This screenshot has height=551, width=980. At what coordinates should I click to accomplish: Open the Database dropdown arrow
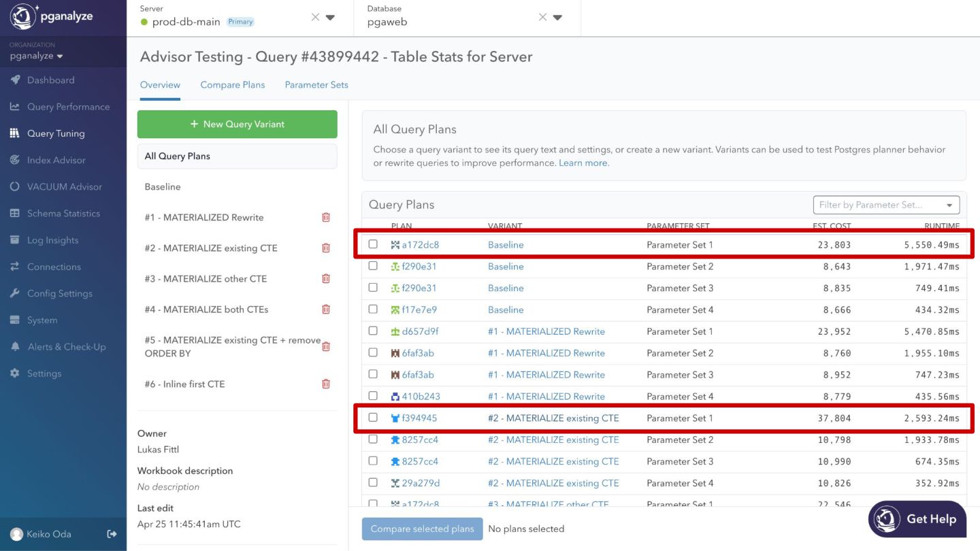pyautogui.click(x=557, y=18)
